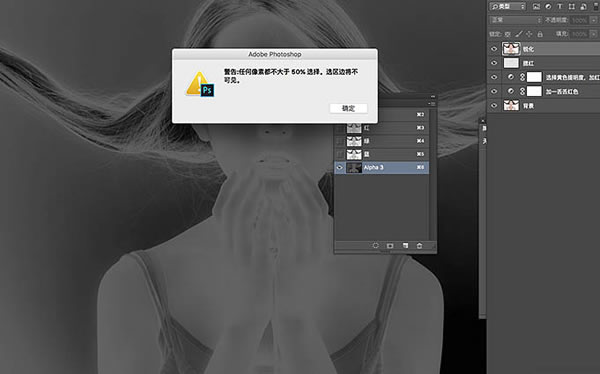
Task: Filter layers by adjustment layer icon
Action: click(x=548, y=7)
